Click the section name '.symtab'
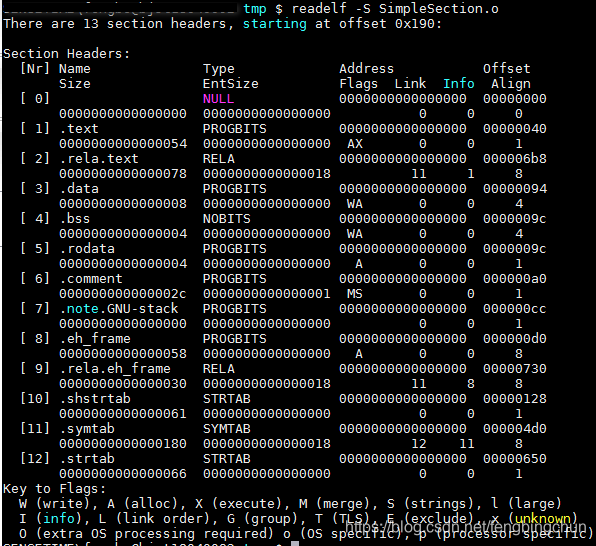 pyautogui.click(x=87, y=429)
